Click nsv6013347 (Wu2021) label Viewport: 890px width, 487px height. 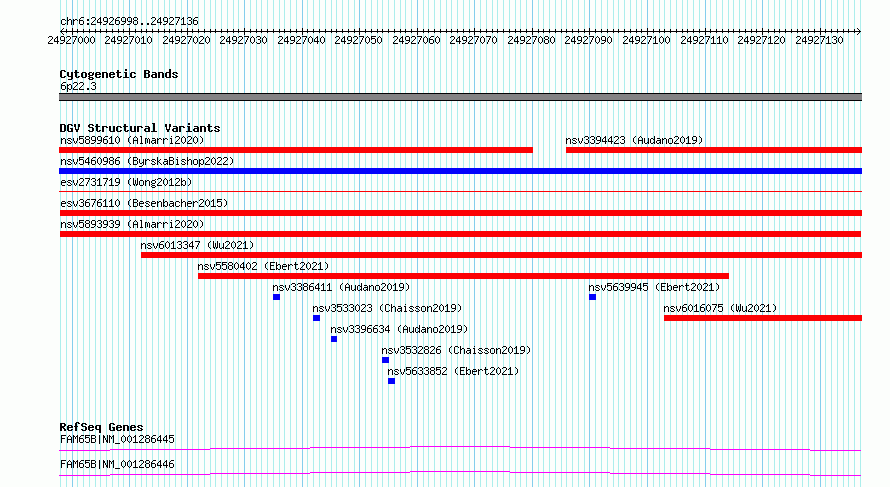click(197, 245)
